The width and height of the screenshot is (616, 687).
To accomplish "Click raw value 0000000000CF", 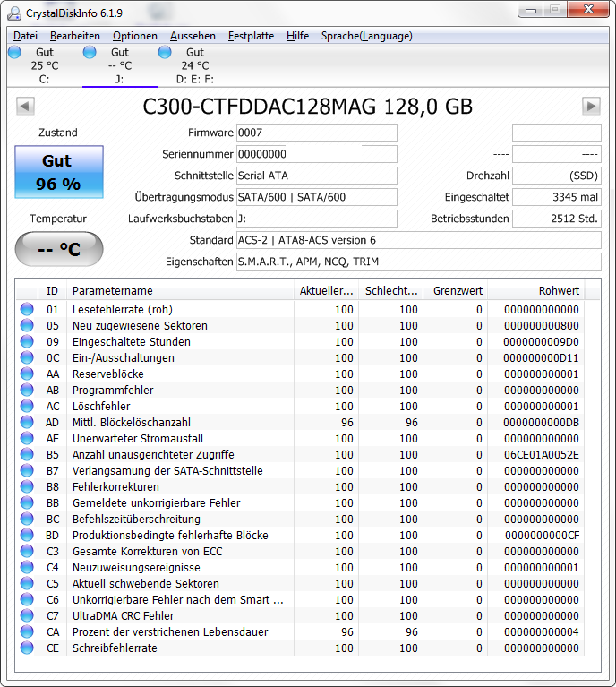I will 543,535.
